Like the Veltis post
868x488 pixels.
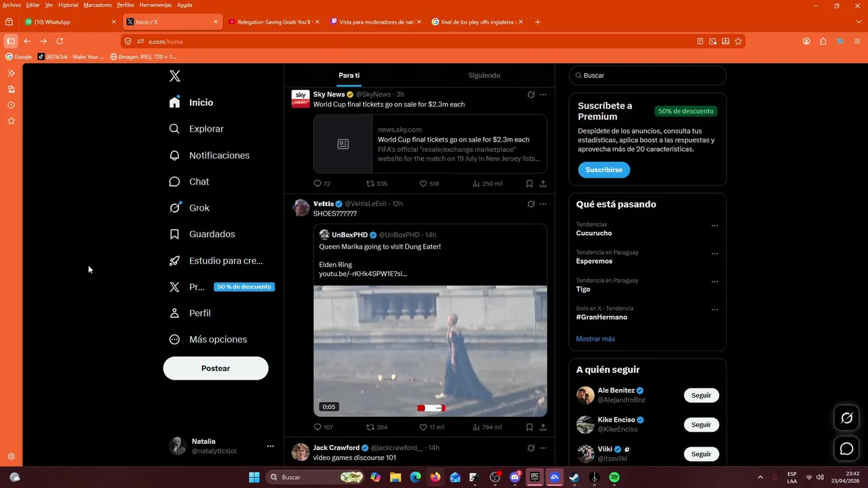(431, 428)
